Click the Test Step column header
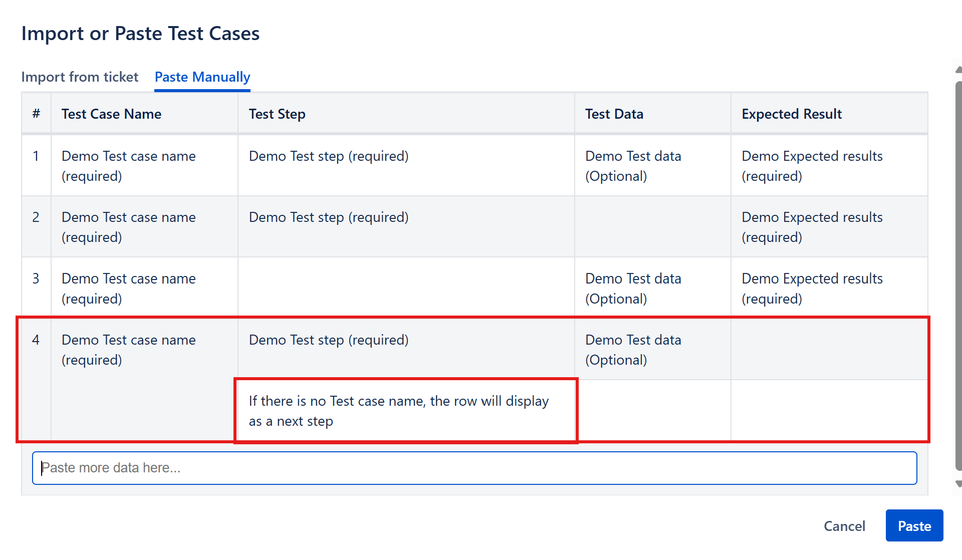962x560 pixels. [x=277, y=114]
